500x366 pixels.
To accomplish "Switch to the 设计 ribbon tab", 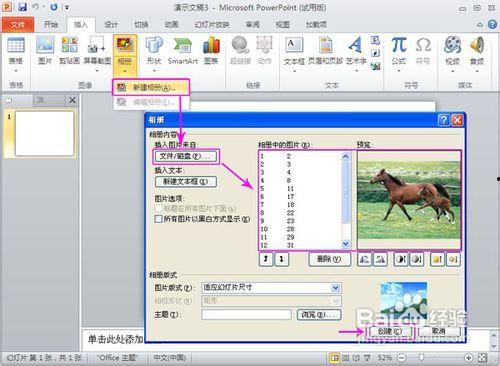I will click(111, 24).
